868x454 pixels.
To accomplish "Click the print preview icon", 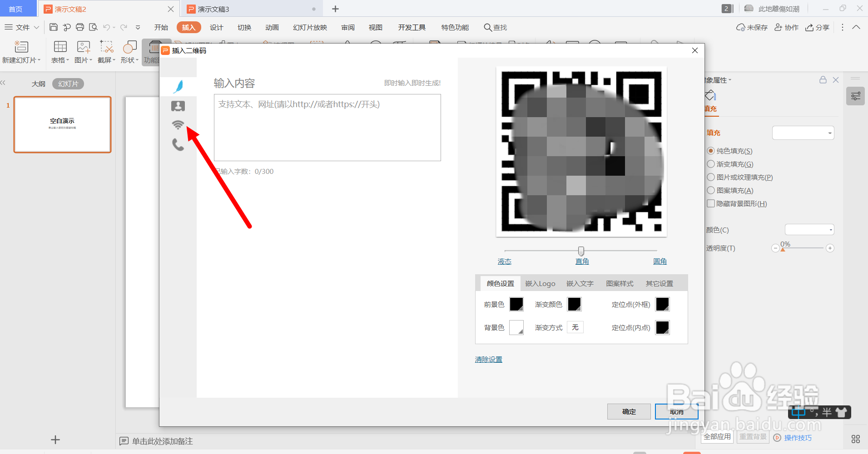I will tap(93, 27).
